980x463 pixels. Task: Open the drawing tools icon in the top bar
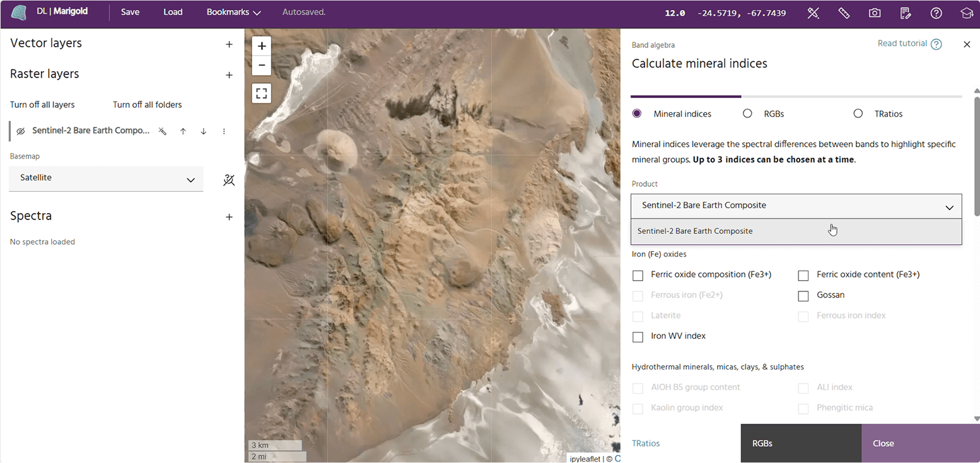click(813, 13)
